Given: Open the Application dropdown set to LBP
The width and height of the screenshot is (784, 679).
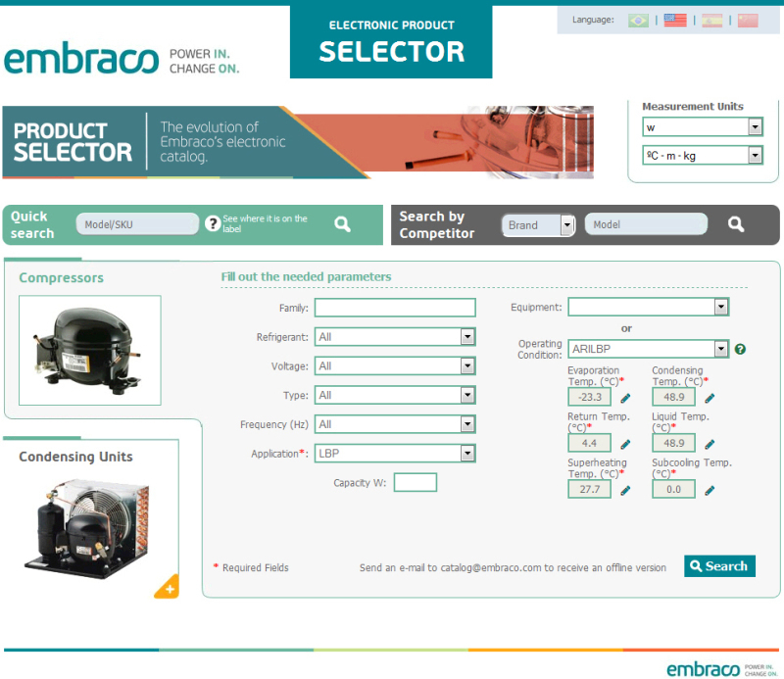Looking at the screenshot, I should 395,454.
